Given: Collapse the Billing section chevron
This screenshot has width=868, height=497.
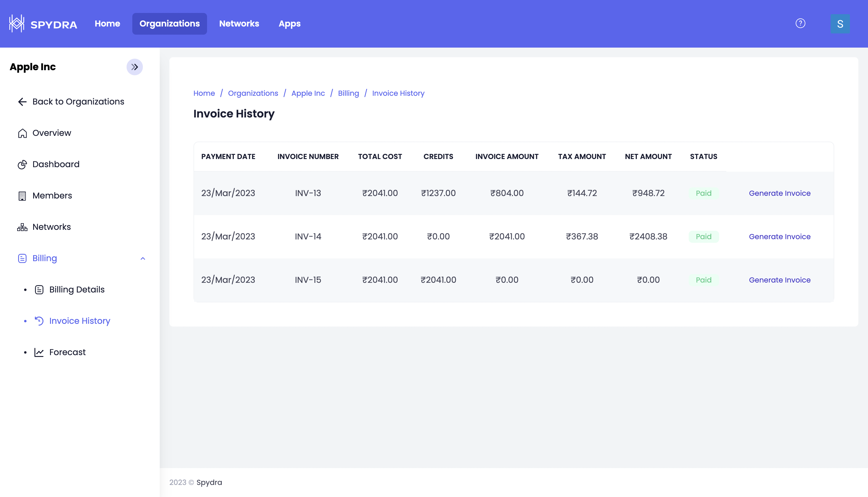Looking at the screenshot, I should [x=143, y=259].
